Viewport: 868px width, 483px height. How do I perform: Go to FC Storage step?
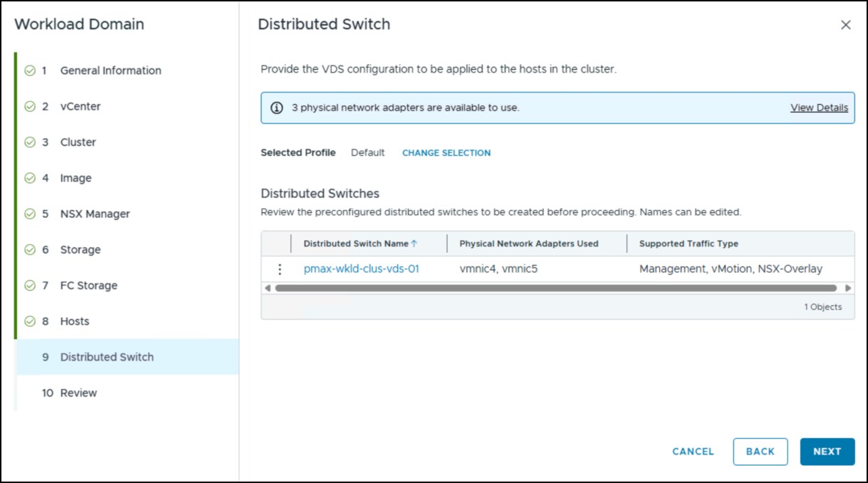[89, 285]
